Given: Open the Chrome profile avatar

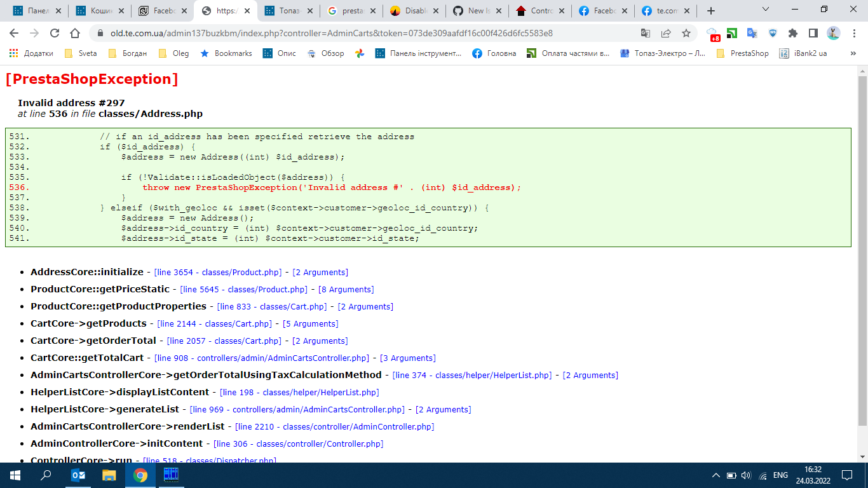Looking at the screenshot, I should click(834, 33).
